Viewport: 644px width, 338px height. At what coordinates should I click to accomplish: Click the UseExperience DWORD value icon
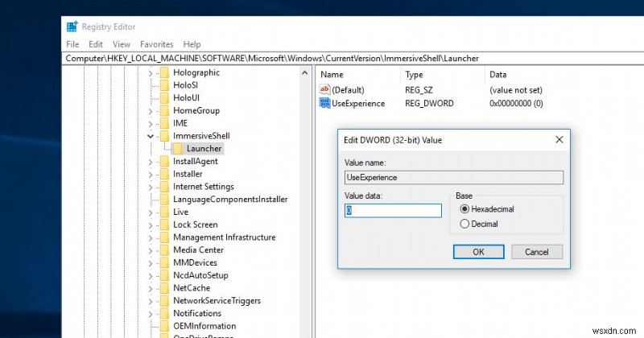[324, 103]
